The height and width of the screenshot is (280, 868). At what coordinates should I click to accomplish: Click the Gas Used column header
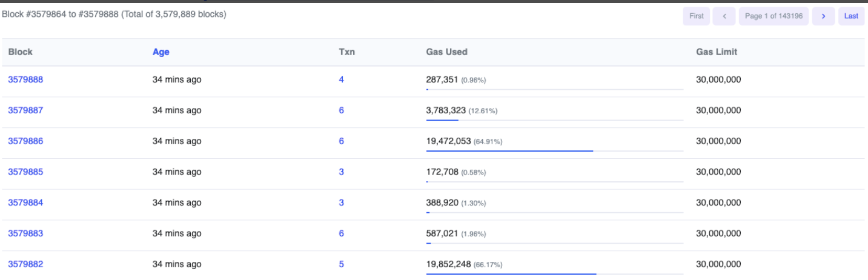446,52
